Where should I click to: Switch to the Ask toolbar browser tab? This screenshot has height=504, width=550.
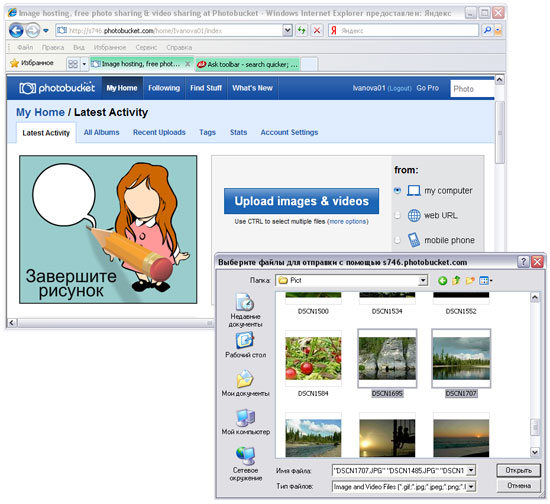248,65
